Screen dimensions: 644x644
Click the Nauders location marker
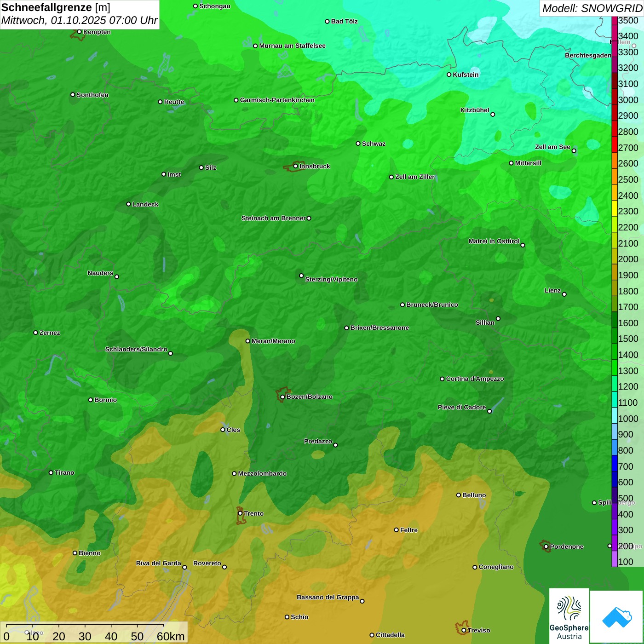[x=117, y=277]
